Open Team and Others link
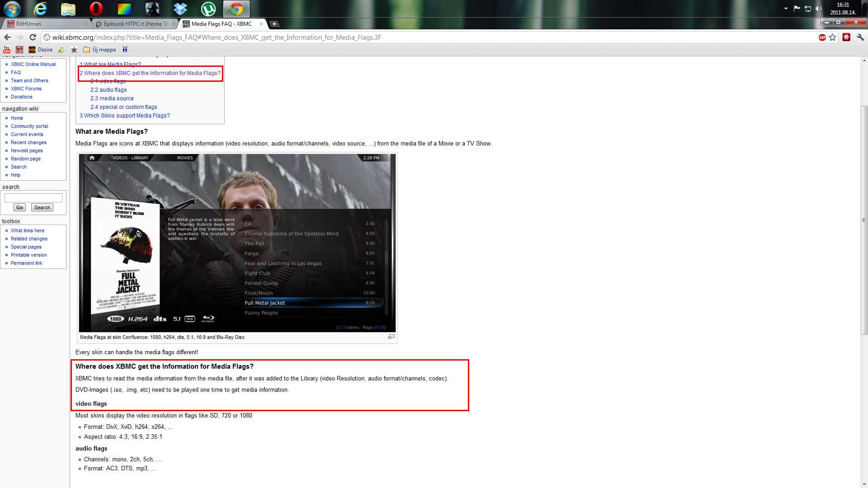Viewport: 868px width, 488px height. 29,80
